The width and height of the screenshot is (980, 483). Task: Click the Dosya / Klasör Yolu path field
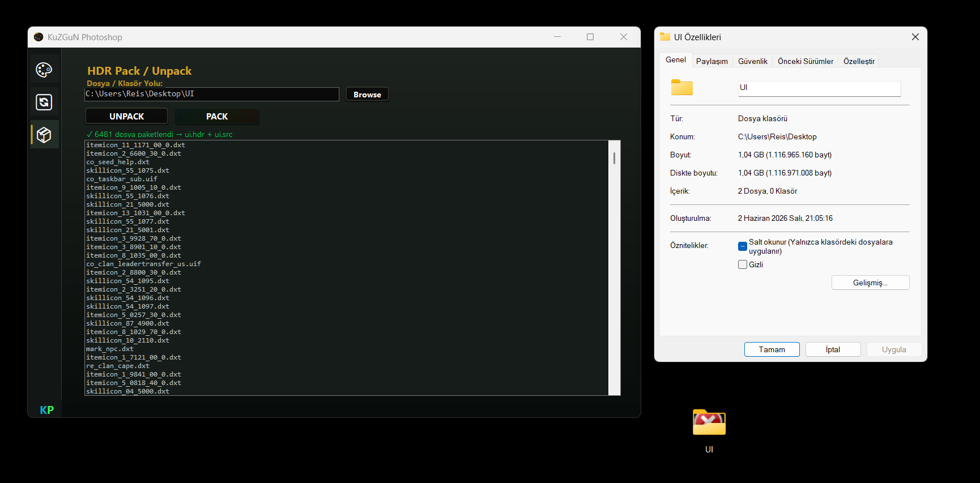pyautogui.click(x=212, y=94)
